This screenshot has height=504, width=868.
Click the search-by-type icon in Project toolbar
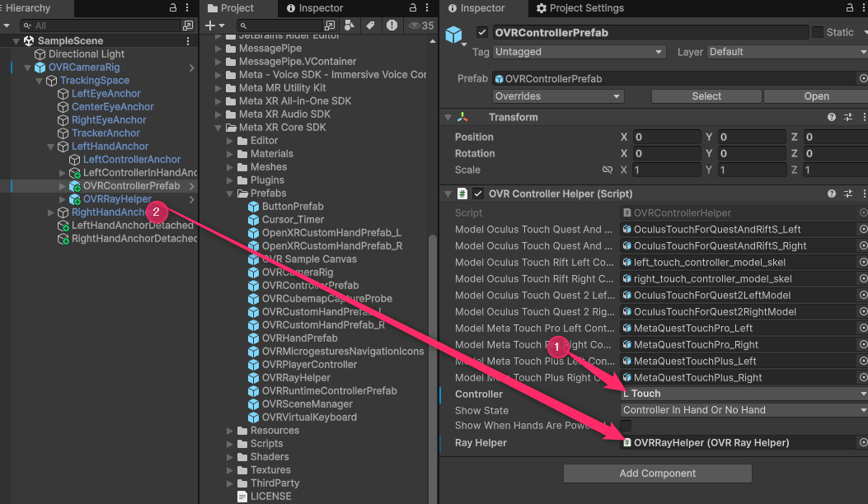click(350, 26)
